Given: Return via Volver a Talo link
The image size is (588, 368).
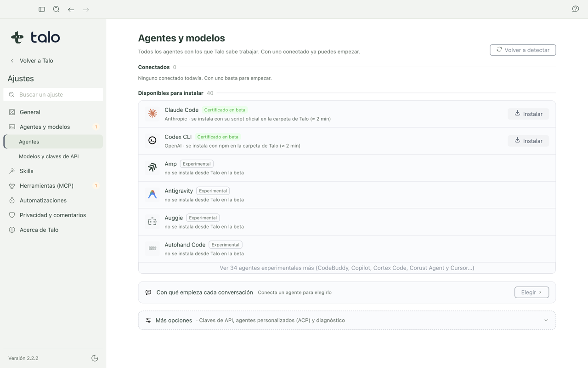Looking at the screenshot, I should point(32,60).
